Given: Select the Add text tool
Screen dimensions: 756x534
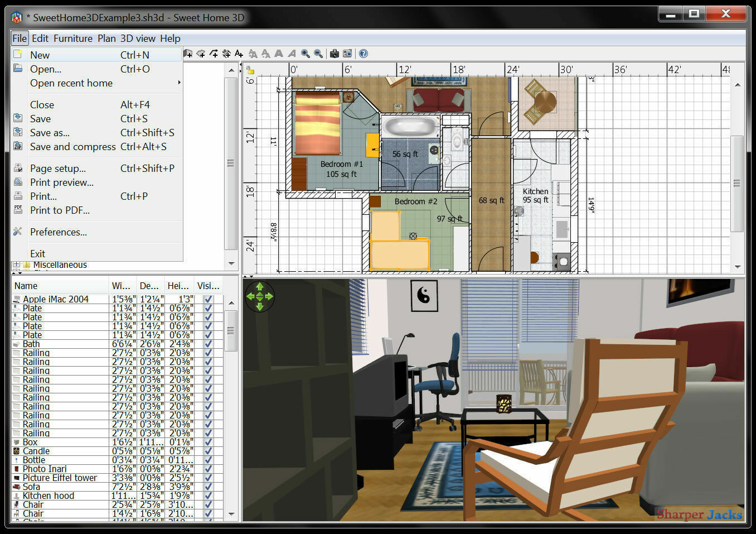Looking at the screenshot, I should 239,54.
